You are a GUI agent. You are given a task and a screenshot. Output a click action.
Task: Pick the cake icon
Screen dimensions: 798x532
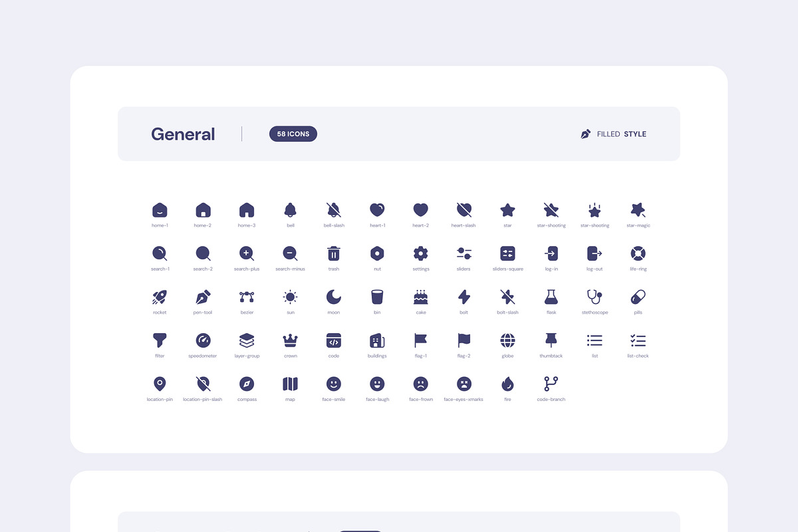click(420, 297)
